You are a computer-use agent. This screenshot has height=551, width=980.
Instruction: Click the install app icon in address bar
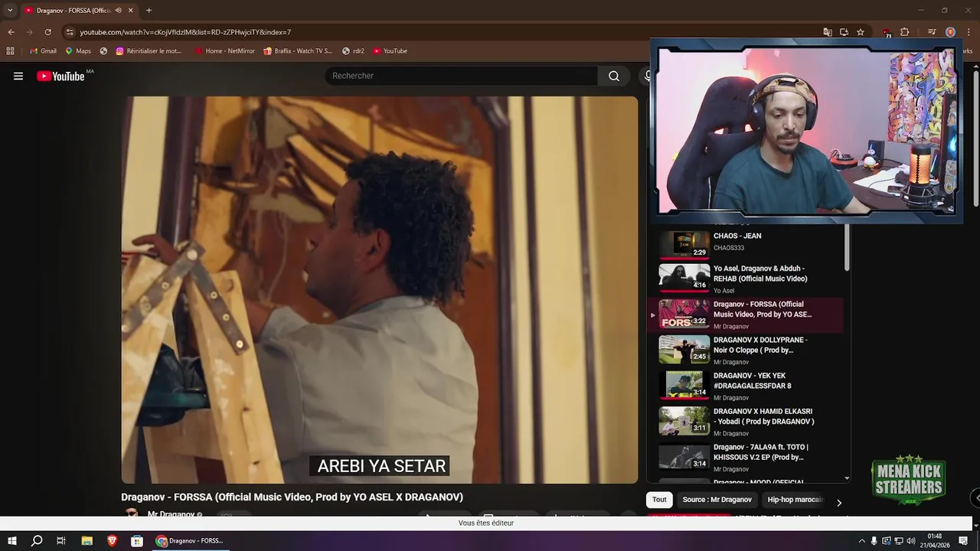[x=844, y=32]
